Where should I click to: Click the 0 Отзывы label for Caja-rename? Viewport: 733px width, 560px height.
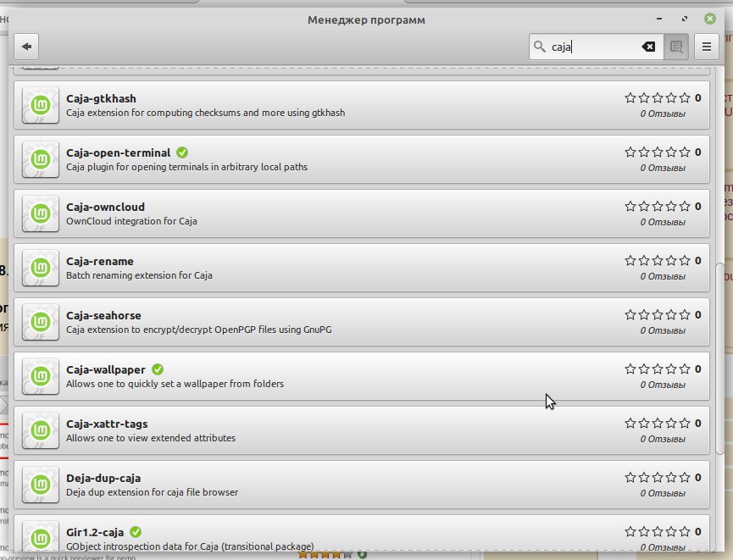(x=663, y=276)
